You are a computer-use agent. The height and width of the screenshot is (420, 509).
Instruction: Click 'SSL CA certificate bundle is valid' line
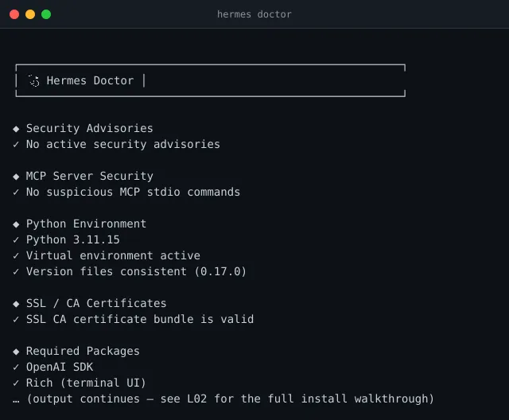pyautogui.click(x=140, y=320)
